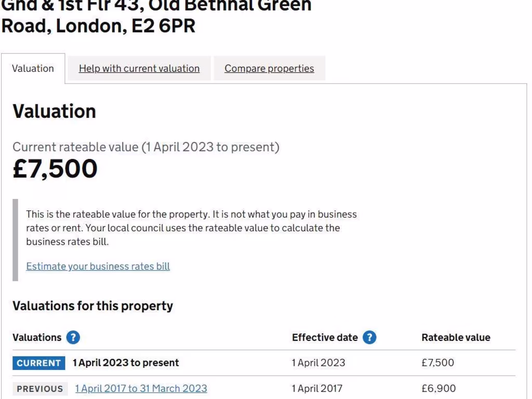This screenshot has width=532, height=399.
Task: Open the 1 April 2017 to 31 March 2023 valuation
Action: 141,389
